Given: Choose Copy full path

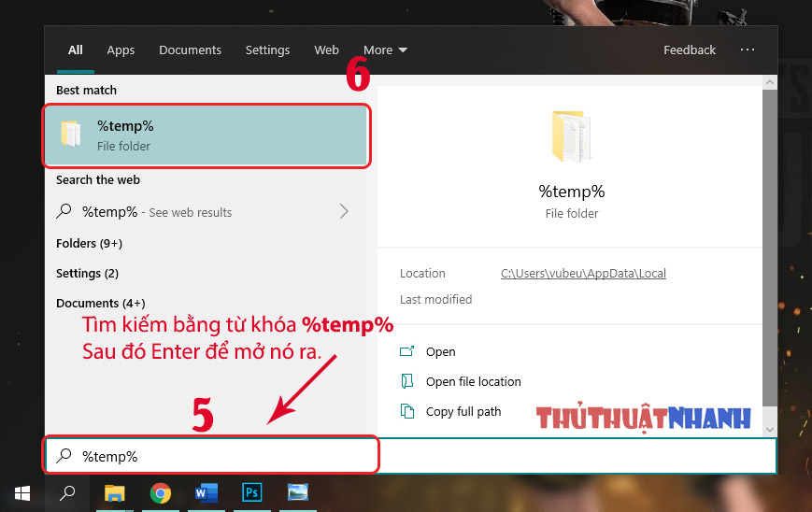Looking at the screenshot, I should [463, 412].
